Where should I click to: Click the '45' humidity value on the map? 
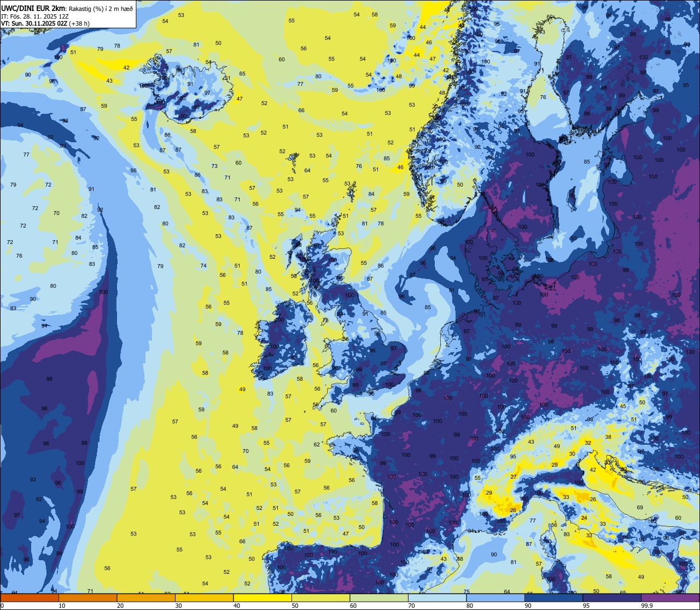tap(623, 406)
